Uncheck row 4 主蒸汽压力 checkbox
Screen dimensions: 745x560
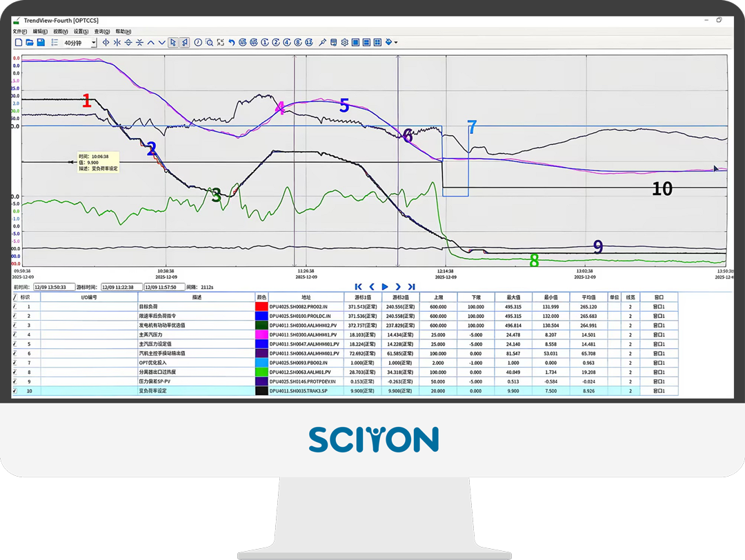point(14,335)
